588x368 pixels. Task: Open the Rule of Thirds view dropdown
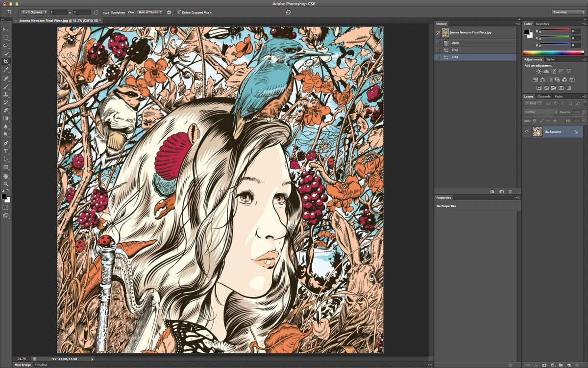click(150, 12)
